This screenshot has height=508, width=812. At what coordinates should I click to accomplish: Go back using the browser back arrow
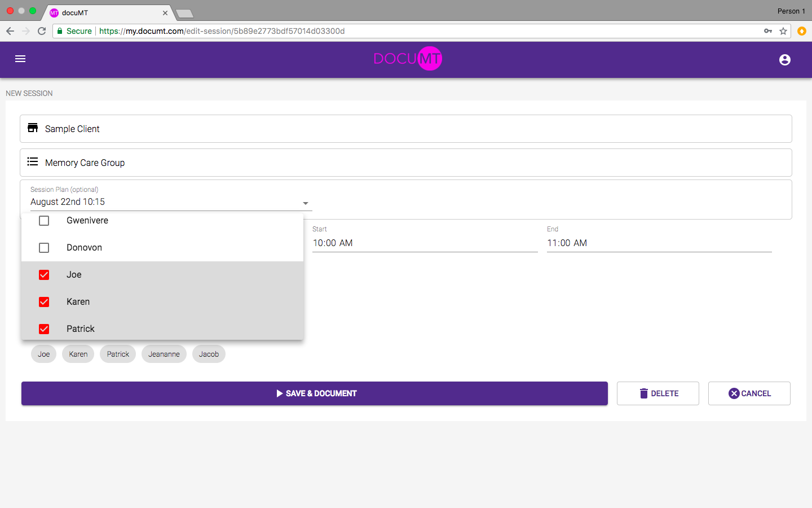tap(10, 31)
